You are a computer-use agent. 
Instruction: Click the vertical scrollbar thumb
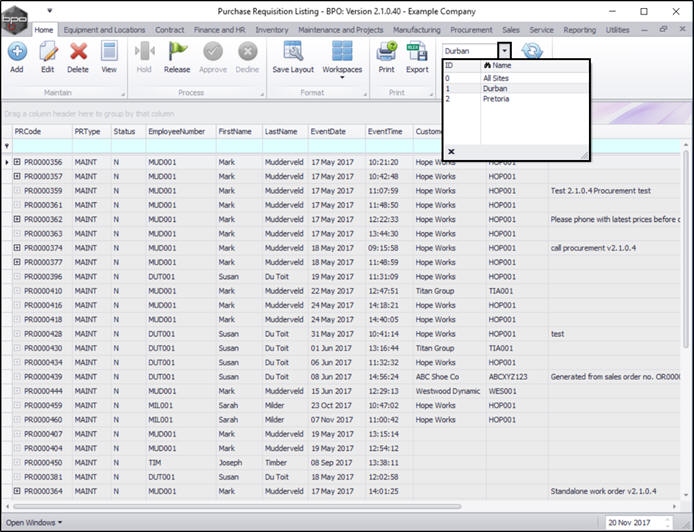coord(685,248)
